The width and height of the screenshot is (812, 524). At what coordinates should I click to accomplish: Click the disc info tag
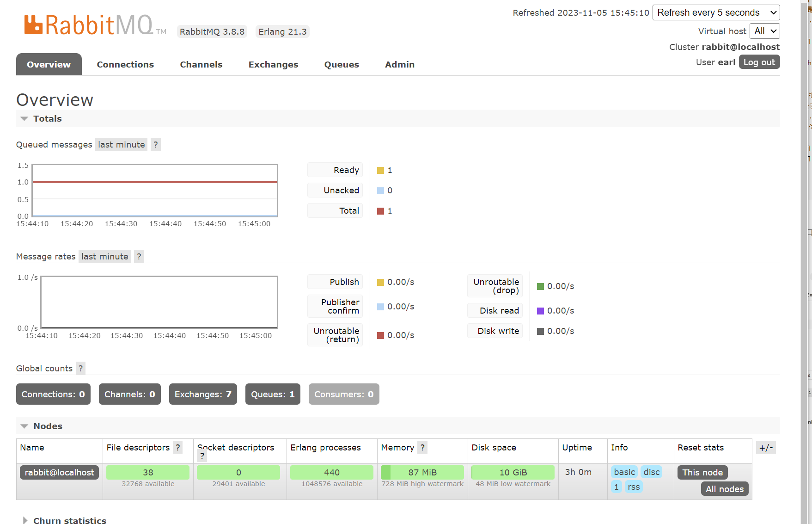(x=652, y=472)
